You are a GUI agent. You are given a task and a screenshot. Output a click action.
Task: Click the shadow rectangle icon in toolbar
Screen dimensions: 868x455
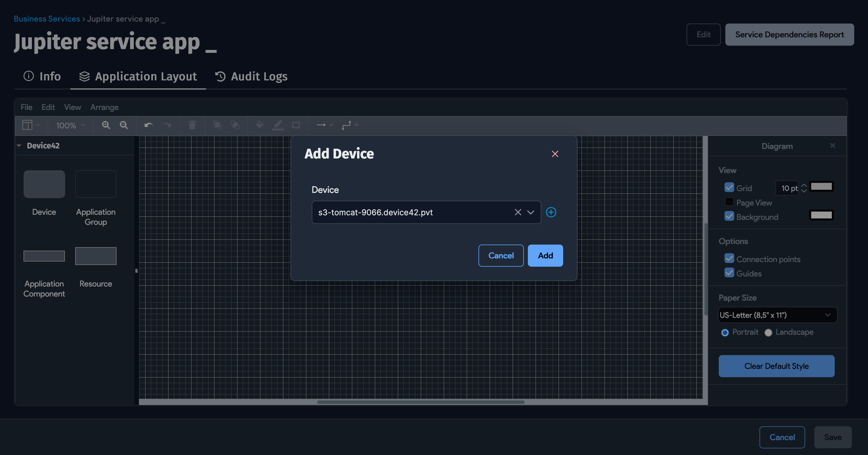point(296,125)
